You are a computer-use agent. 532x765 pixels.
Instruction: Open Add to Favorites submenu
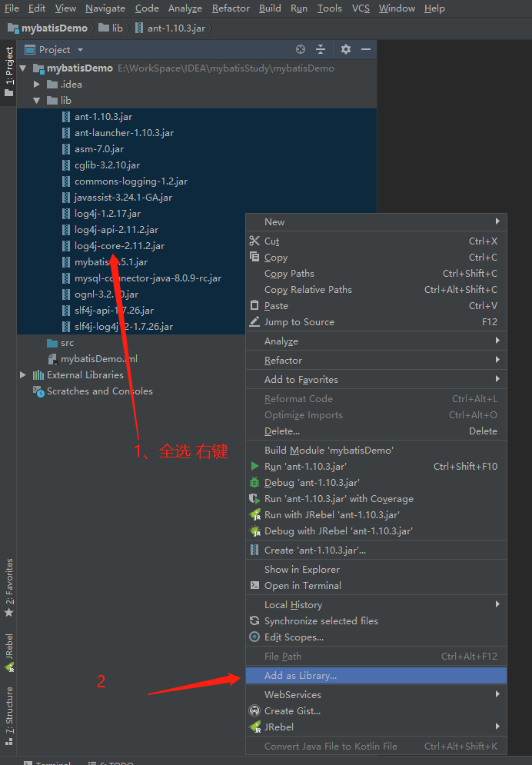(x=376, y=379)
